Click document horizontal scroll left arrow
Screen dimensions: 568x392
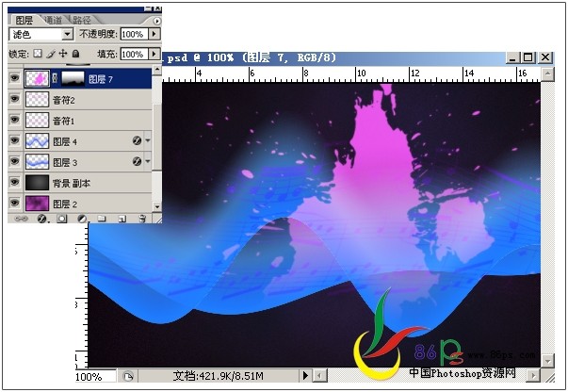pyautogui.click(x=319, y=376)
